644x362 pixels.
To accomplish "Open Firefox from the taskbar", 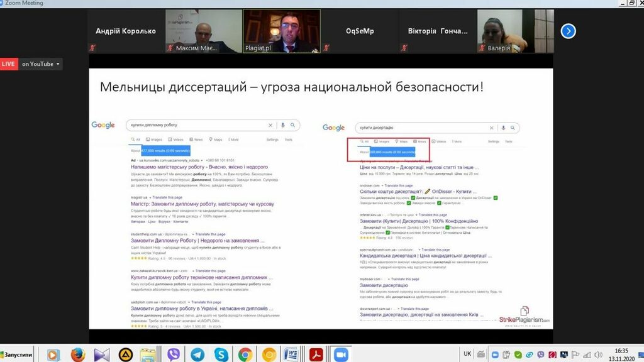I will click(x=78, y=354).
